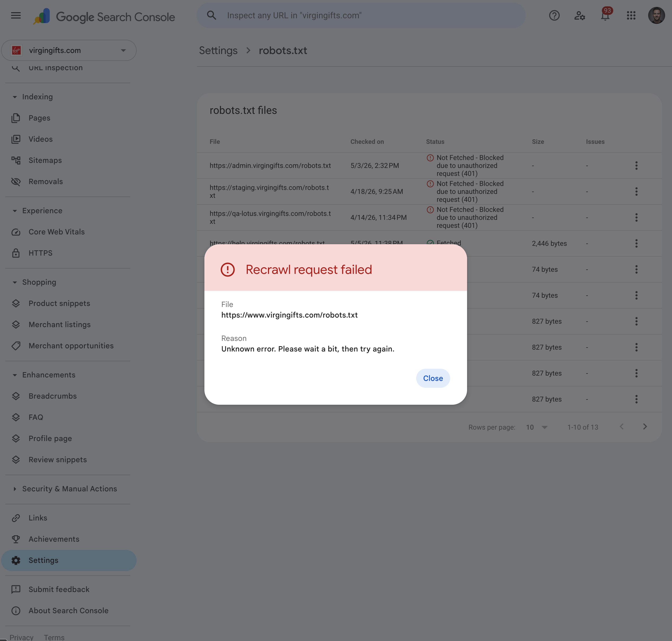Click the staging.virgingifts.com robots.txt file
Screen dimensions: 672x641
pos(269,192)
